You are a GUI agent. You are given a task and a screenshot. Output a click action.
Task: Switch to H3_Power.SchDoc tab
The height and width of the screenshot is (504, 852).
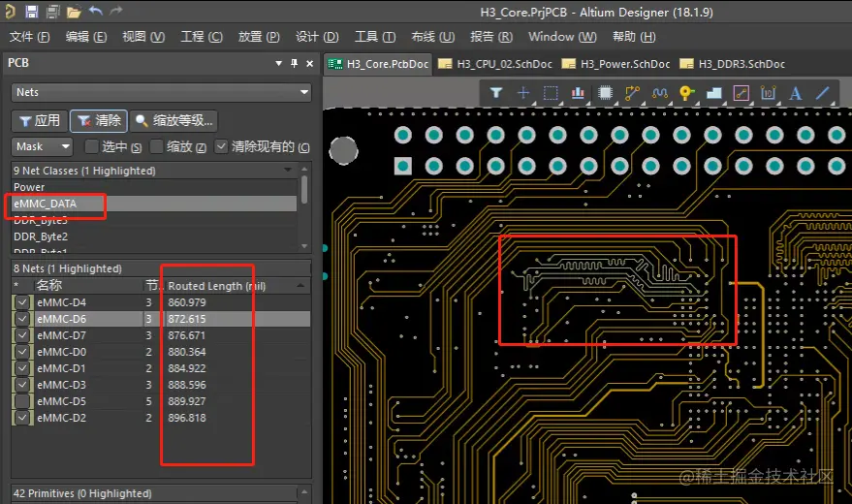616,64
